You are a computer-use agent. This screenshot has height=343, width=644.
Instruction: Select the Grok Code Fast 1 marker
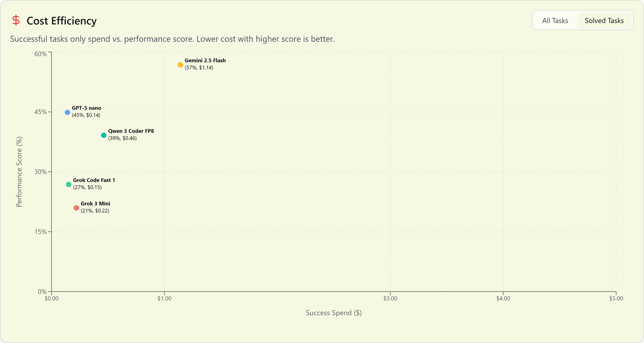(x=69, y=184)
